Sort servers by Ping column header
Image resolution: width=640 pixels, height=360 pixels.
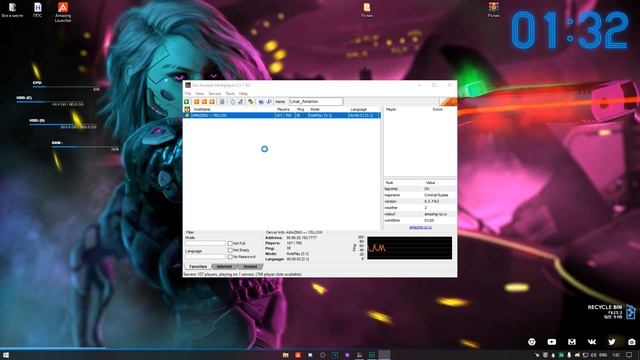pyautogui.click(x=301, y=109)
